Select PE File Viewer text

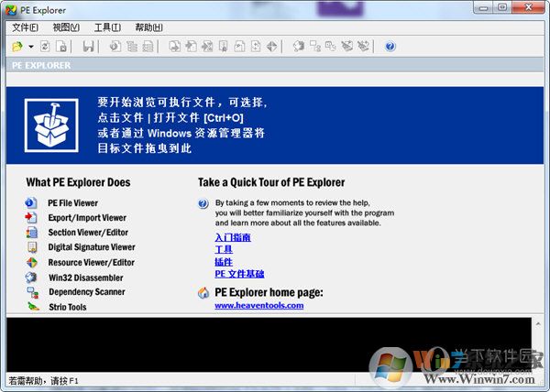tap(73, 202)
